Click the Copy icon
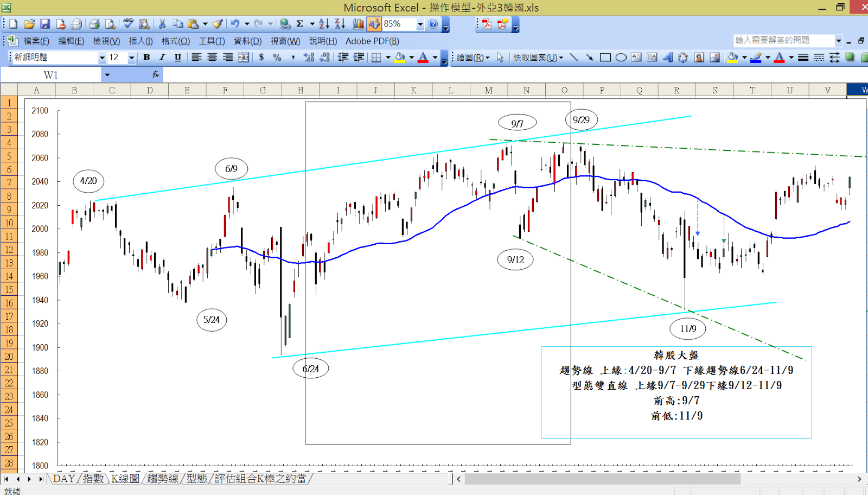 177,24
